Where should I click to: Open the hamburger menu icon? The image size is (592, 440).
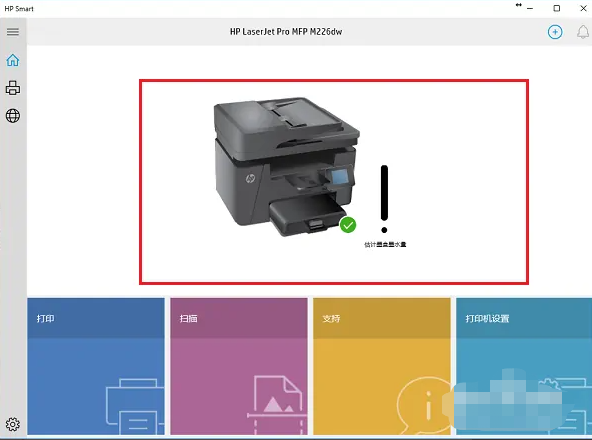point(13,32)
